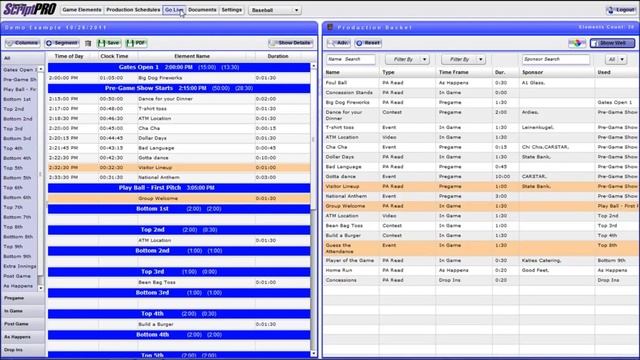Select Build a Burger in the schedule
Image resolution: width=640 pixels, height=360 pixels.
pyautogui.click(x=179, y=324)
